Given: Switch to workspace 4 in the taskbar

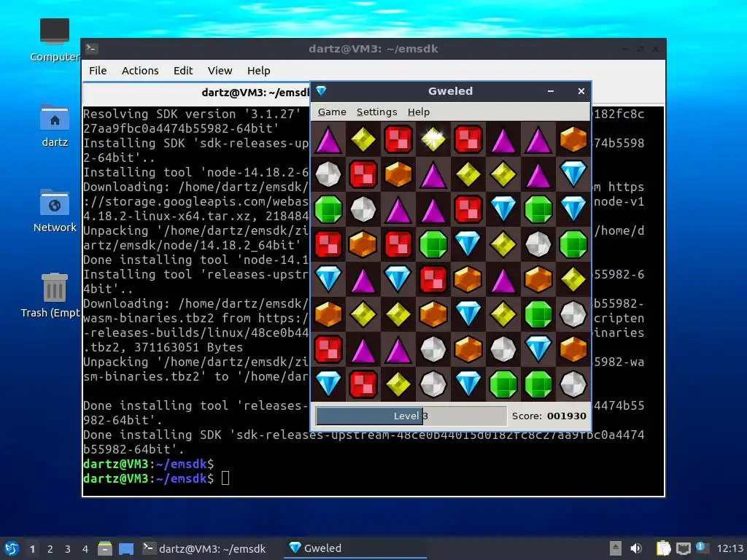Looking at the screenshot, I should pos(85,549).
